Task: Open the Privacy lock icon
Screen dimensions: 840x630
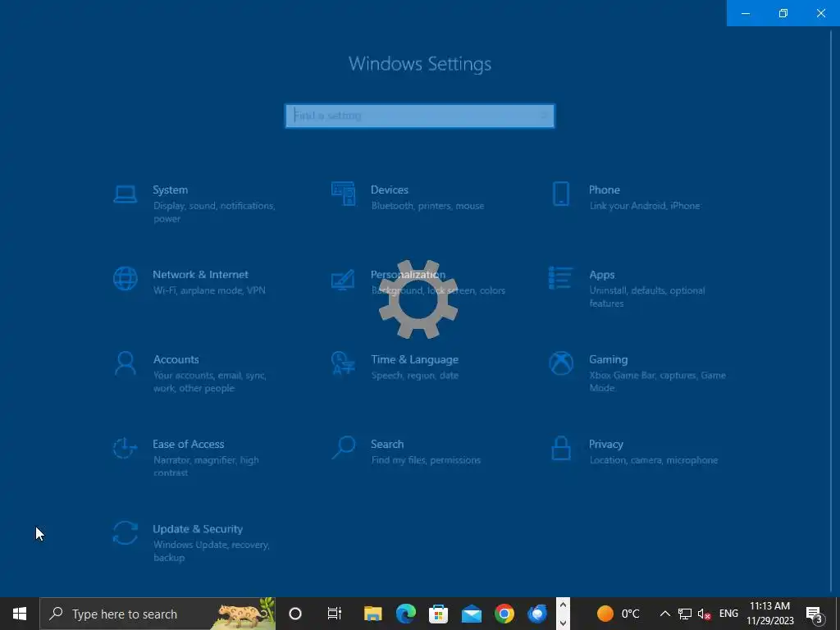Action: click(561, 448)
